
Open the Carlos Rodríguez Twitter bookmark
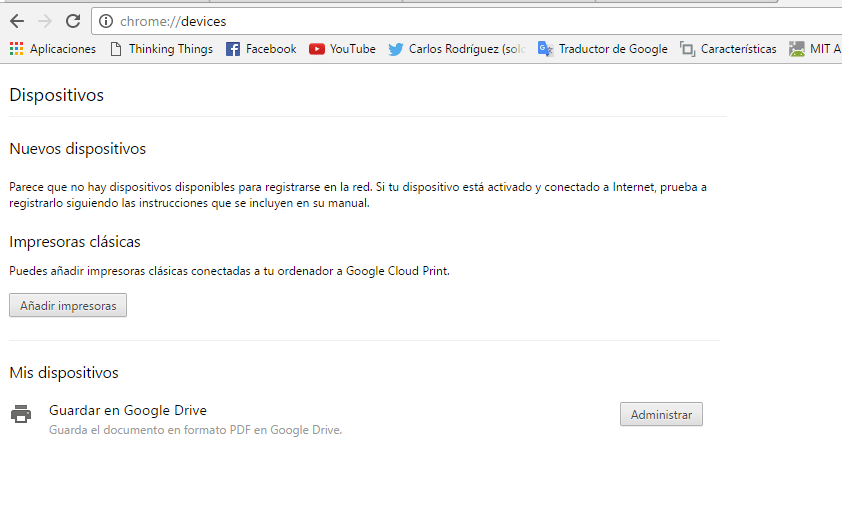coord(457,49)
